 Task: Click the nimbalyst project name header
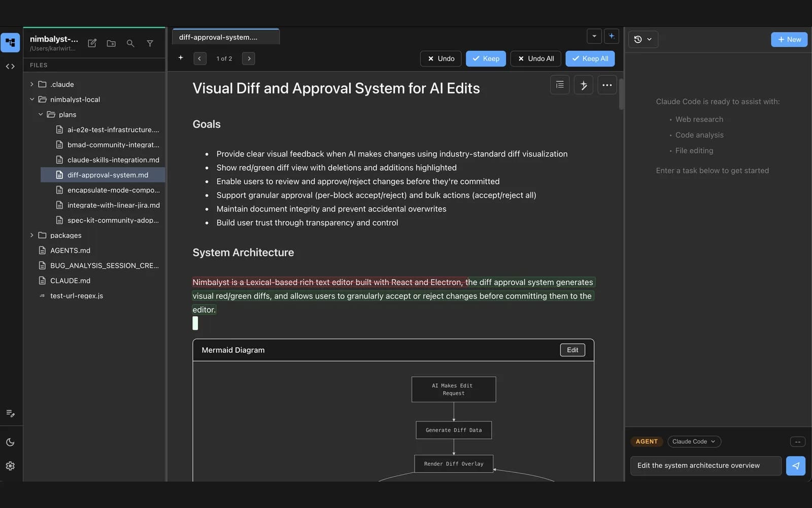pos(54,39)
